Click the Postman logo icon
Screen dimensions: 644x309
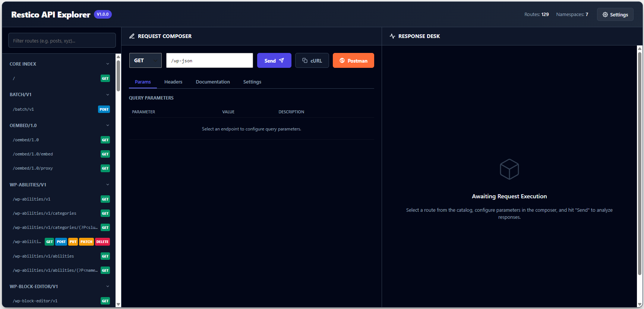(342, 60)
